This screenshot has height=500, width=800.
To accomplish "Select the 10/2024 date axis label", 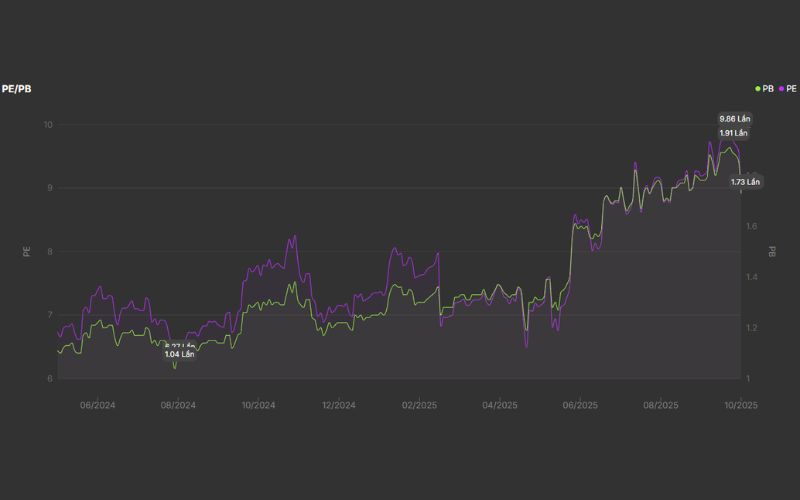I will pos(258,405).
